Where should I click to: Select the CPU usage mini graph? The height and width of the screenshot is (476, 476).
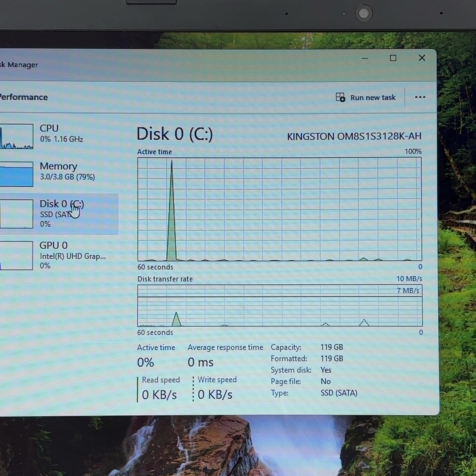16,136
